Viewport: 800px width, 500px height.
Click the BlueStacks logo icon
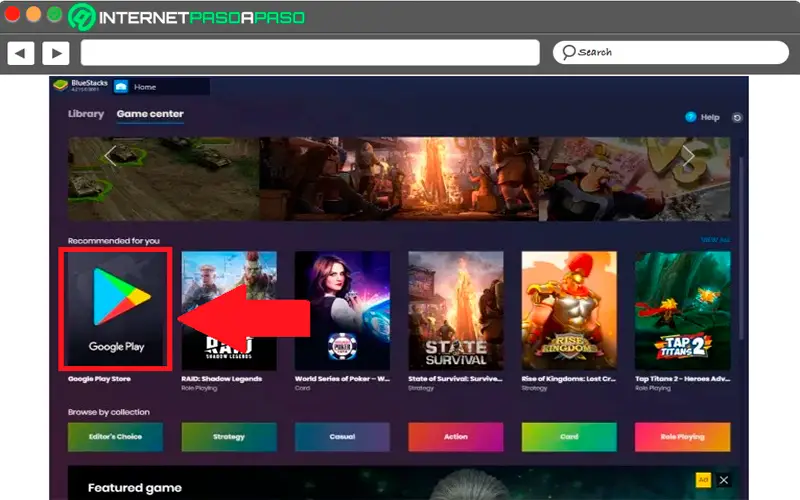click(61, 85)
